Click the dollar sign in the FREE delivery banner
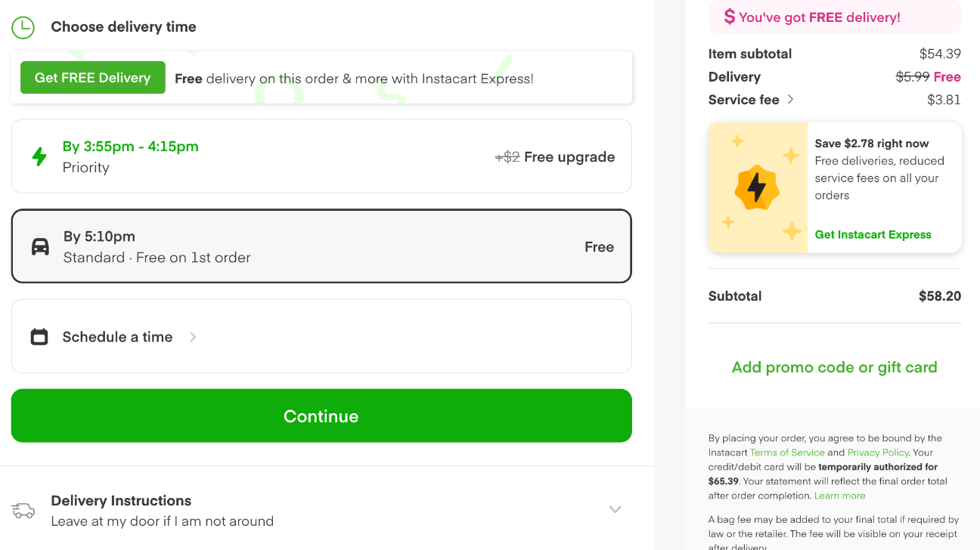This screenshot has width=980, height=550. (729, 17)
